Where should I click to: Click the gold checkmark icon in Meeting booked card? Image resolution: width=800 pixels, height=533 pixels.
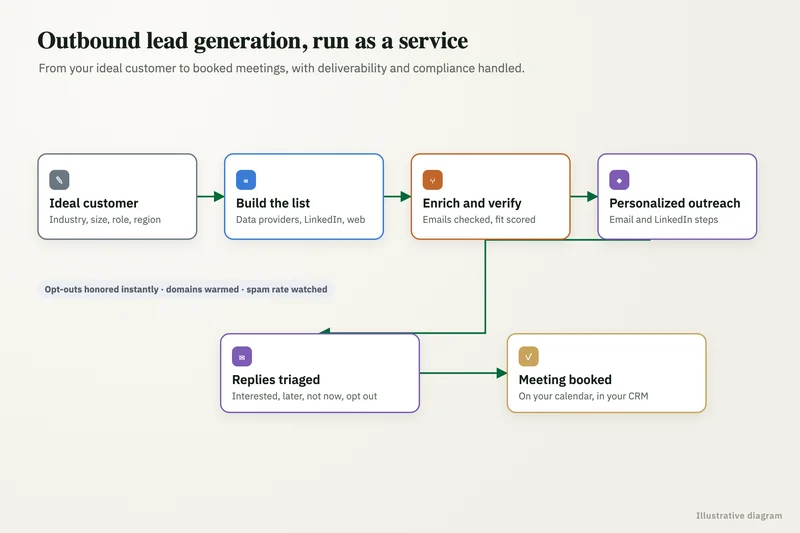(x=529, y=357)
